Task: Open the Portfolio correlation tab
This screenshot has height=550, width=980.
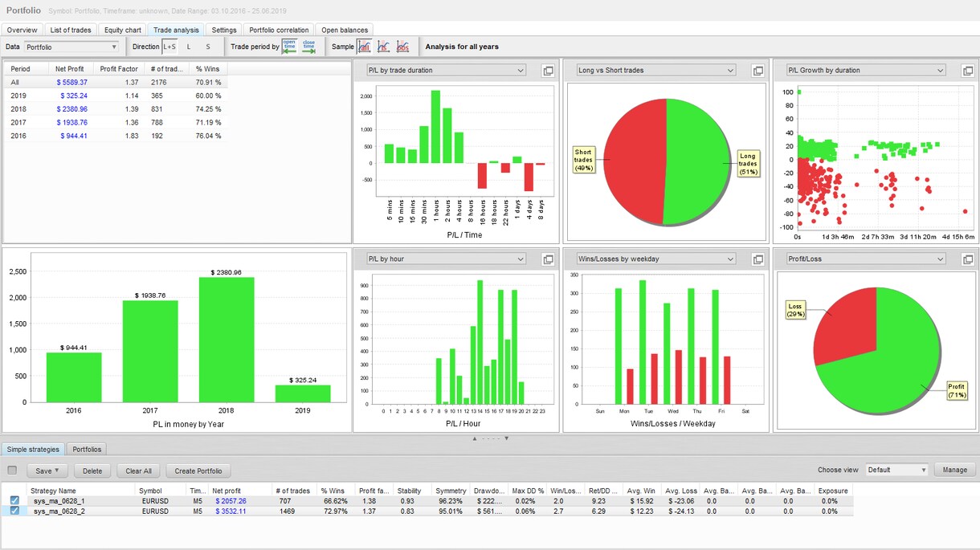Action: 279,31
